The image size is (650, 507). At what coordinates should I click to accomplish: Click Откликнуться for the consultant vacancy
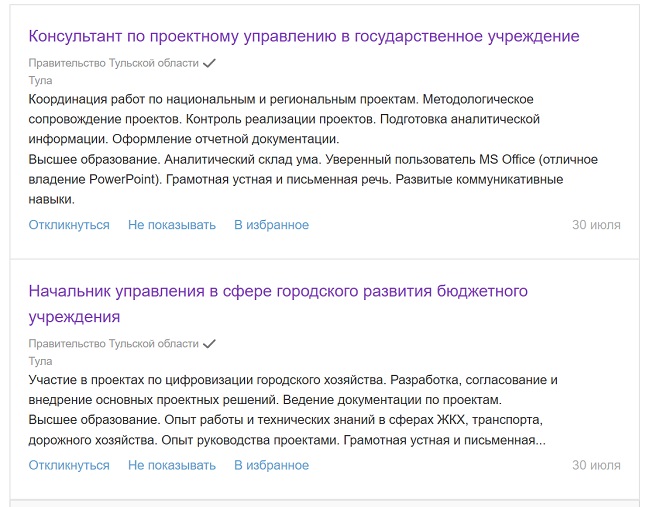pos(69,225)
